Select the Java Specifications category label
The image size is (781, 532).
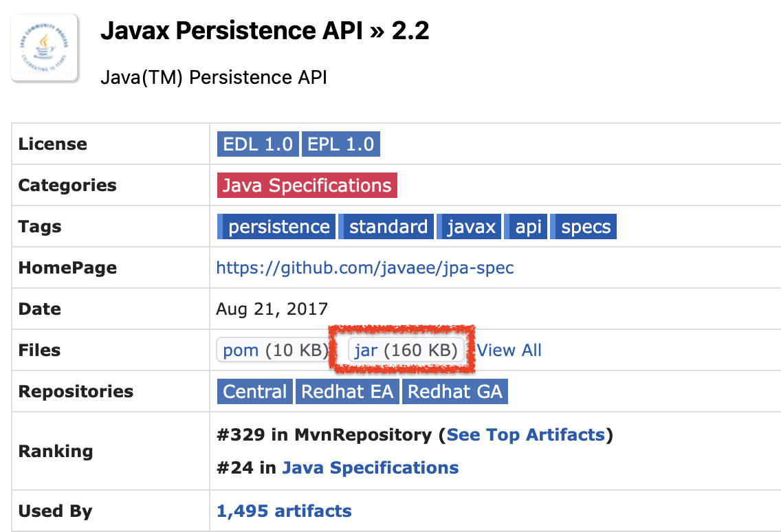(x=307, y=186)
